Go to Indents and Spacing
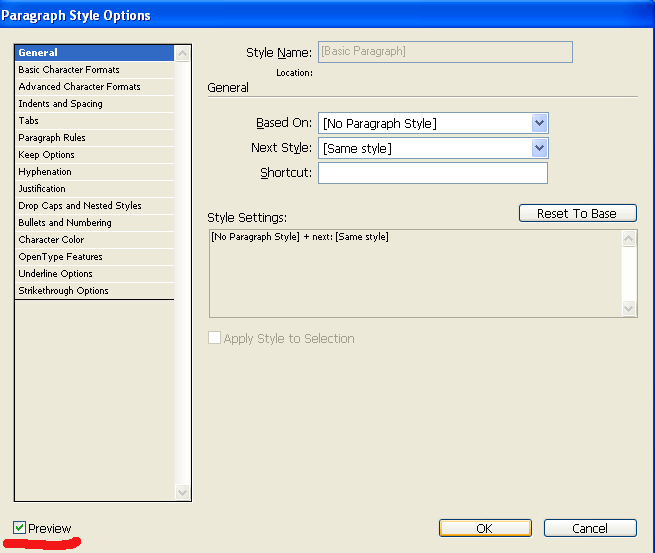Image resolution: width=655 pixels, height=553 pixels. (x=94, y=104)
